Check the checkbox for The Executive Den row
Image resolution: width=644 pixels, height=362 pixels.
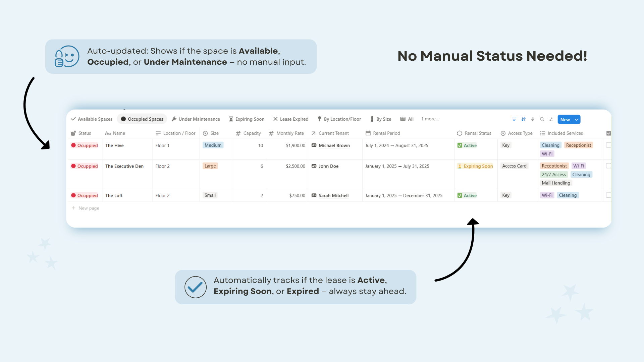[x=608, y=166]
